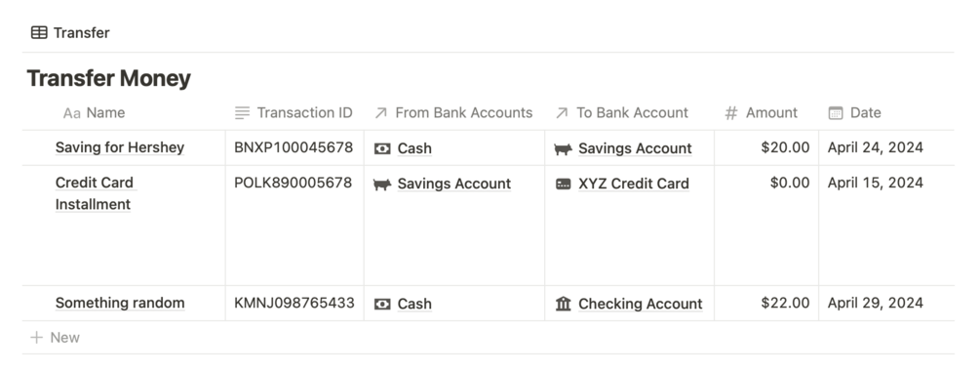Click the bank building icon beside Checking Account

[563, 304]
